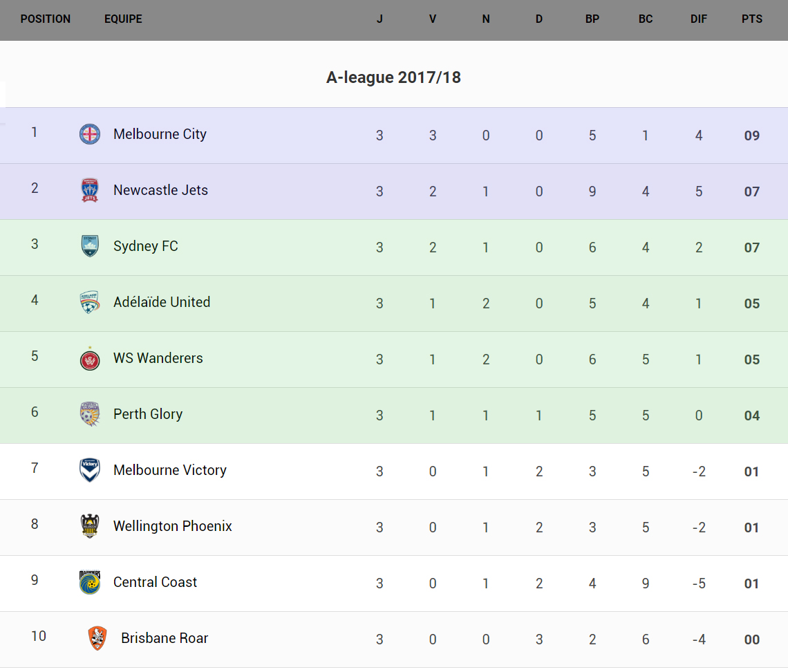
Task: Click the Adélaïde United logo icon
Action: 90,302
